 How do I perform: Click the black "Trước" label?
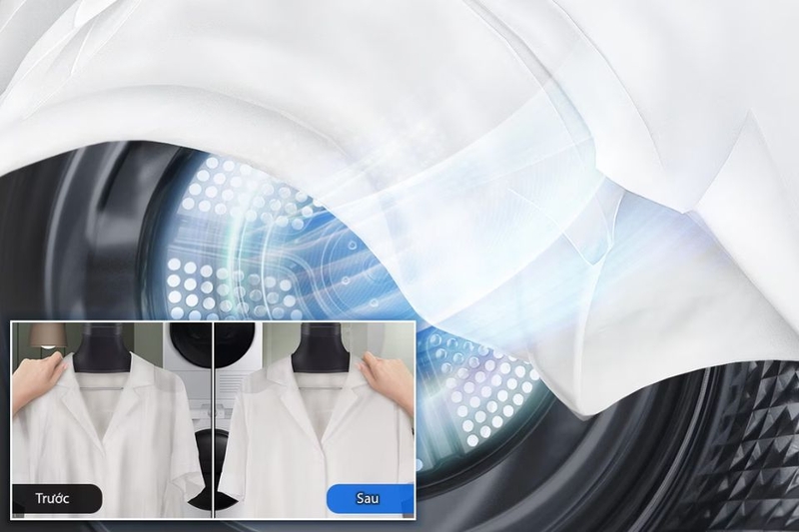[x=57, y=498]
